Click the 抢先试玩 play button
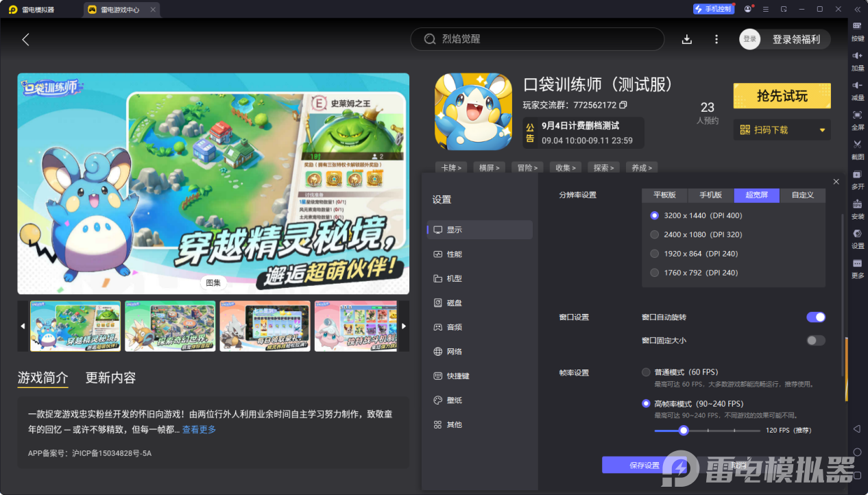 782,95
